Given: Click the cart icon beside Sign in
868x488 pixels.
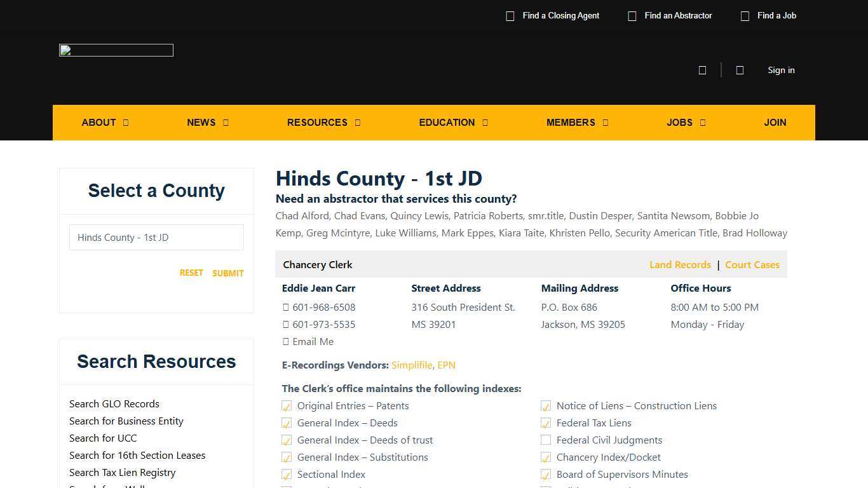Looking at the screenshot, I should 740,70.
